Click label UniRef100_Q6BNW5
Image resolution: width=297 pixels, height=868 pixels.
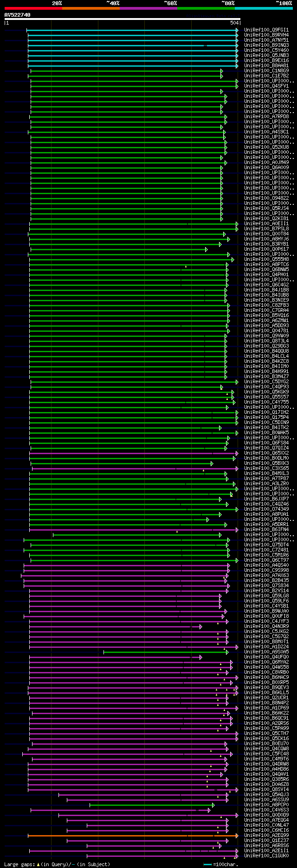click(x=266, y=270)
